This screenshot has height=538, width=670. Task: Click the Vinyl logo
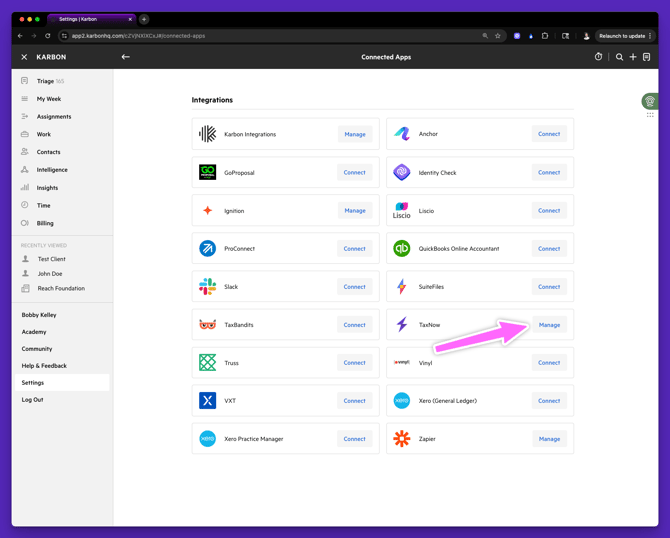(x=402, y=362)
